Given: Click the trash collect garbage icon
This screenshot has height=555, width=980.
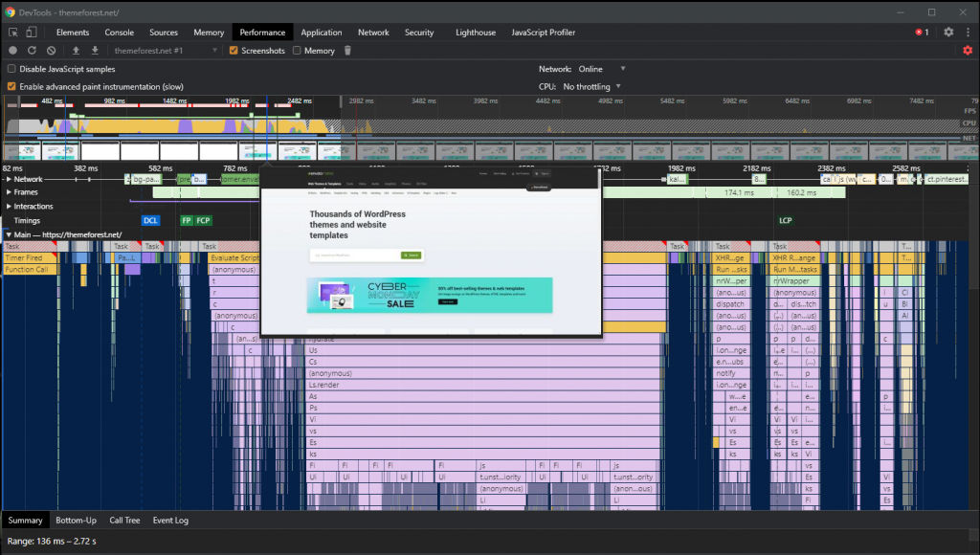Looking at the screenshot, I should click(347, 51).
